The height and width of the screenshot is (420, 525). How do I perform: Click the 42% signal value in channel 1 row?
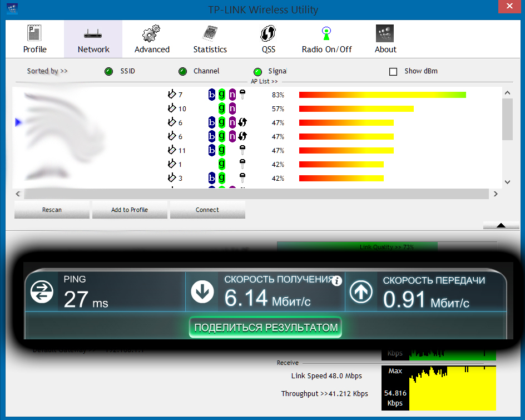pyautogui.click(x=278, y=165)
